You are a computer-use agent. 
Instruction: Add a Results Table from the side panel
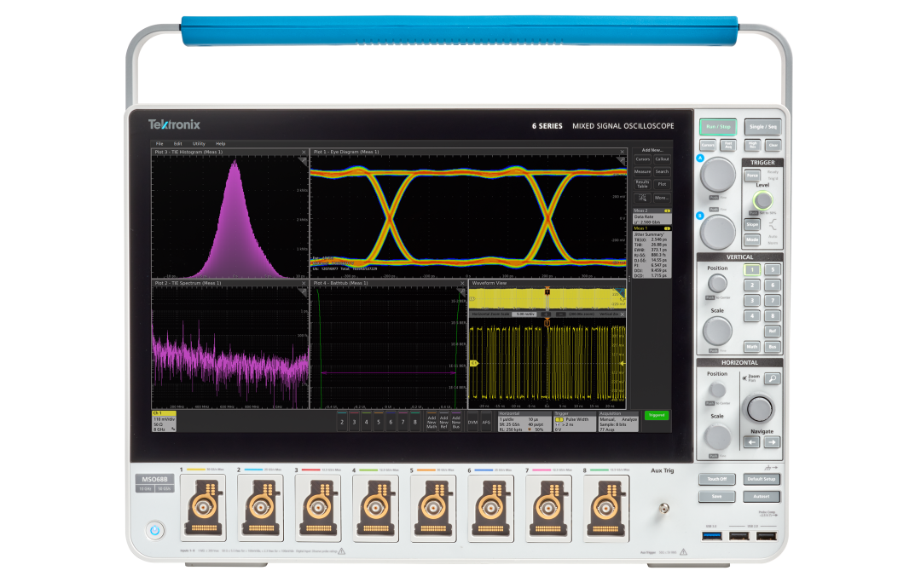(x=643, y=184)
